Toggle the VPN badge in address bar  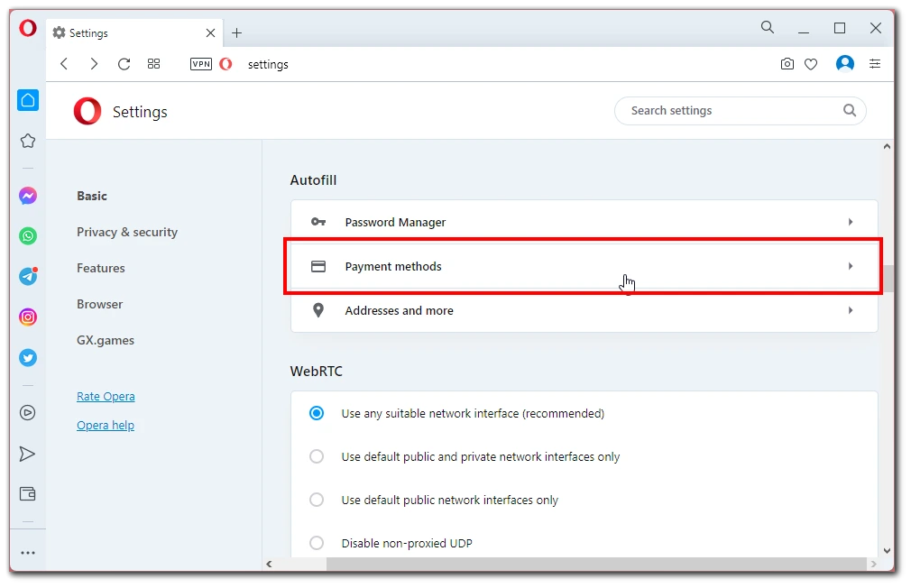point(201,64)
